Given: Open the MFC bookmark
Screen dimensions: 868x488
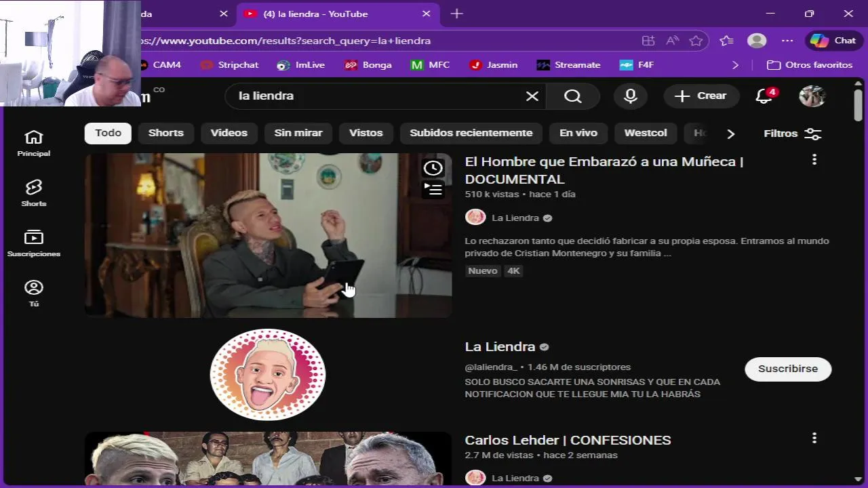Looking at the screenshot, I should coord(431,65).
